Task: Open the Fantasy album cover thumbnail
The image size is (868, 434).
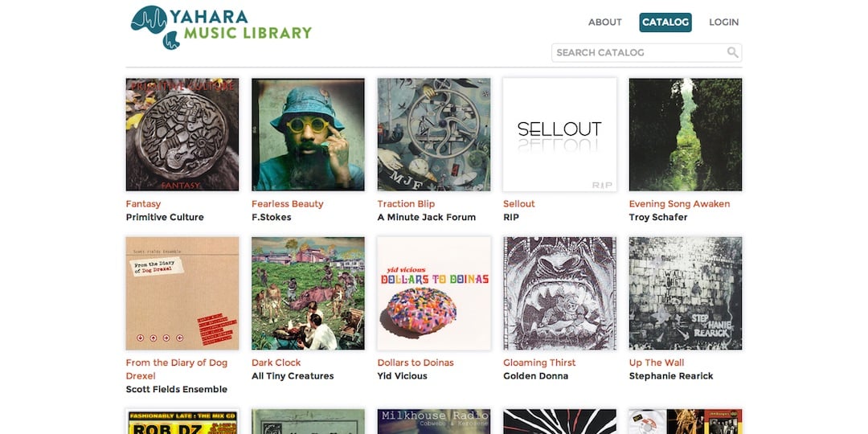Action: [x=182, y=134]
